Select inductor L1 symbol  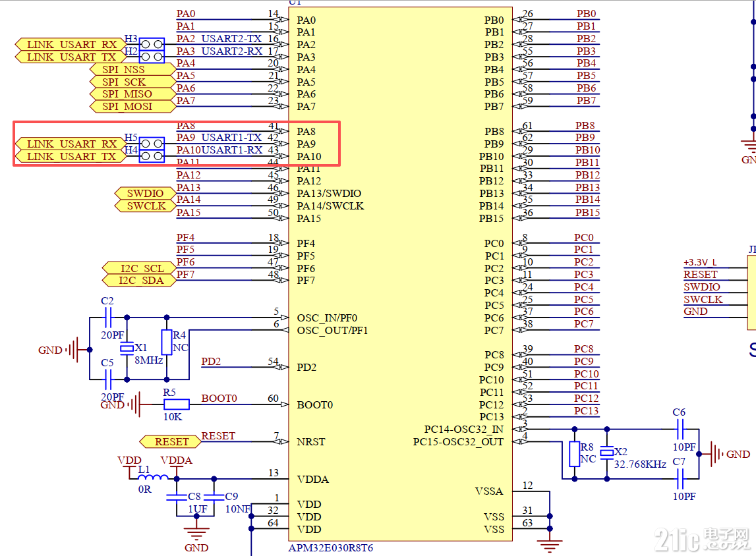(154, 478)
